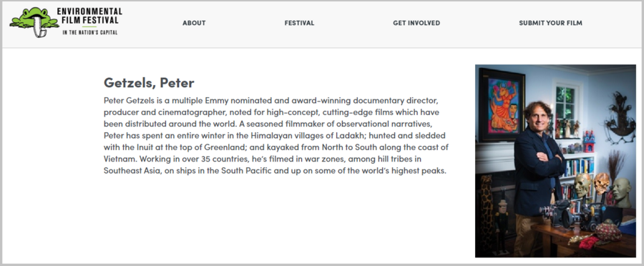Click the green sculpted head mask
The image size is (644, 266).
click(x=621, y=192)
